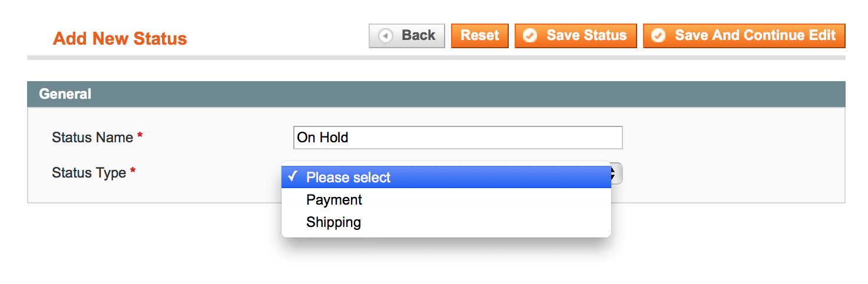Screen dimensions: 868x284
Task: Click the On Hold text in field
Action: (x=323, y=138)
